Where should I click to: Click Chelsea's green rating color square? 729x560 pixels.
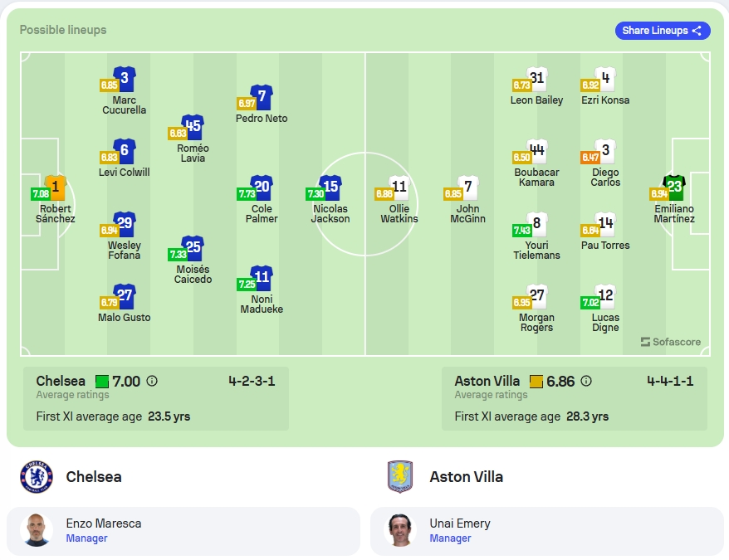click(x=102, y=382)
